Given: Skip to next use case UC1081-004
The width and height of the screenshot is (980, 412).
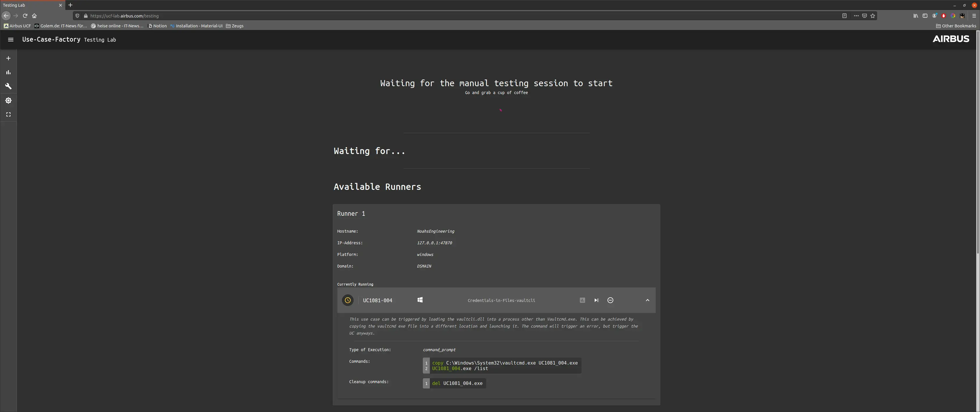Looking at the screenshot, I should (x=596, y=300).
